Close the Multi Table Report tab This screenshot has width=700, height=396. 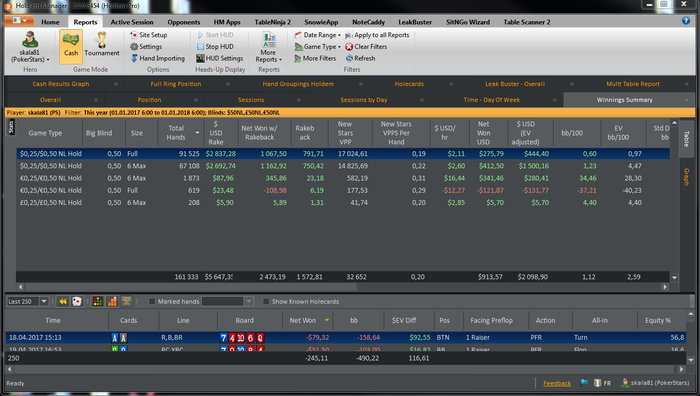click(x=687, y=84)
